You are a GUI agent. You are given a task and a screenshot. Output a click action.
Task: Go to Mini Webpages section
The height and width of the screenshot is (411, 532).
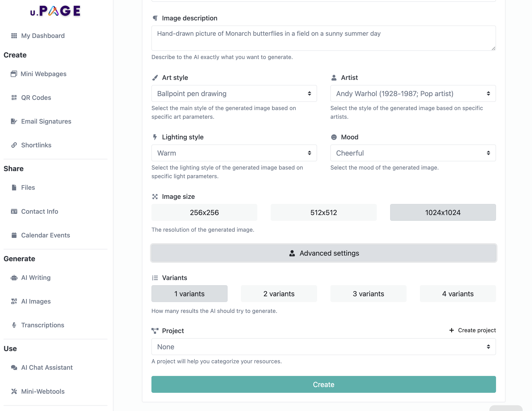tap(43, 74)
